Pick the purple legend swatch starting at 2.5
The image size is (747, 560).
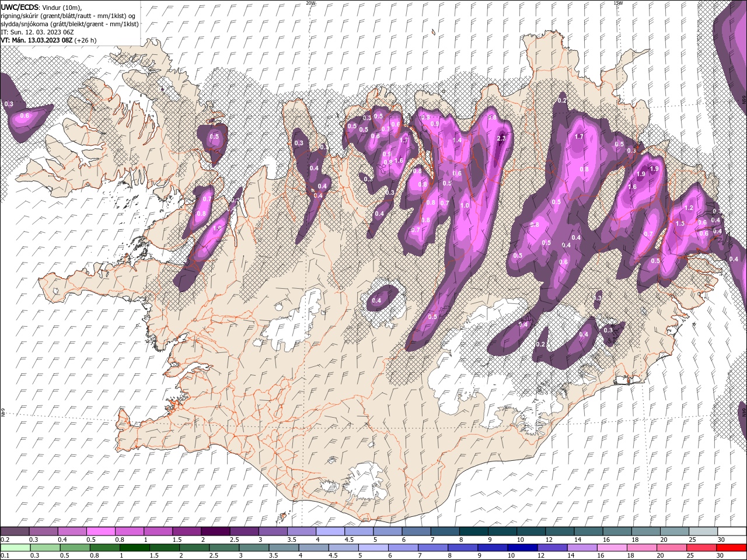tap(244, 531)
